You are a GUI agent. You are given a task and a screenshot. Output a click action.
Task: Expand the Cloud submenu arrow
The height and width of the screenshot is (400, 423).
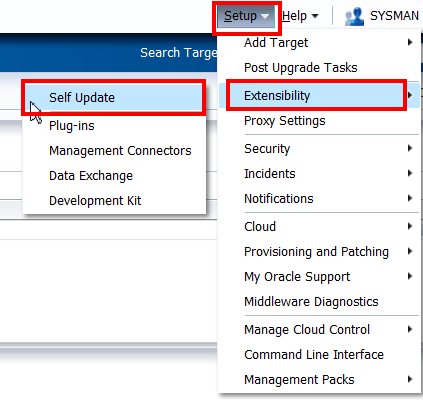(410, 226)
